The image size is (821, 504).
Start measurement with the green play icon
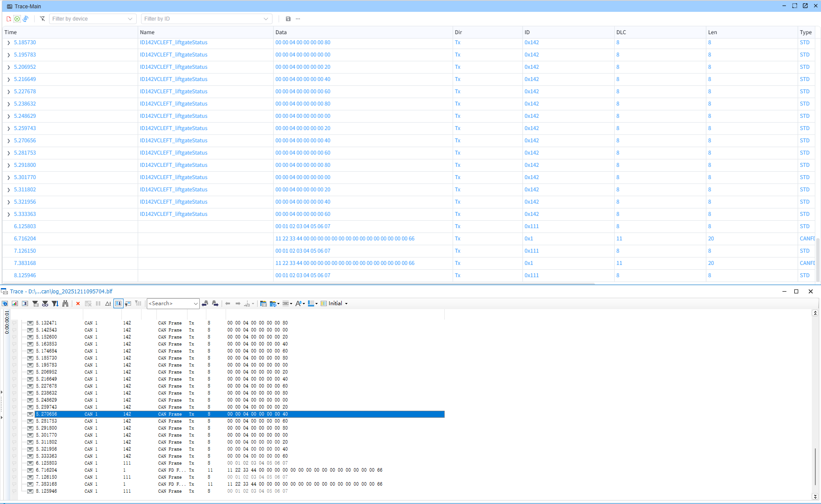point(17,19)
